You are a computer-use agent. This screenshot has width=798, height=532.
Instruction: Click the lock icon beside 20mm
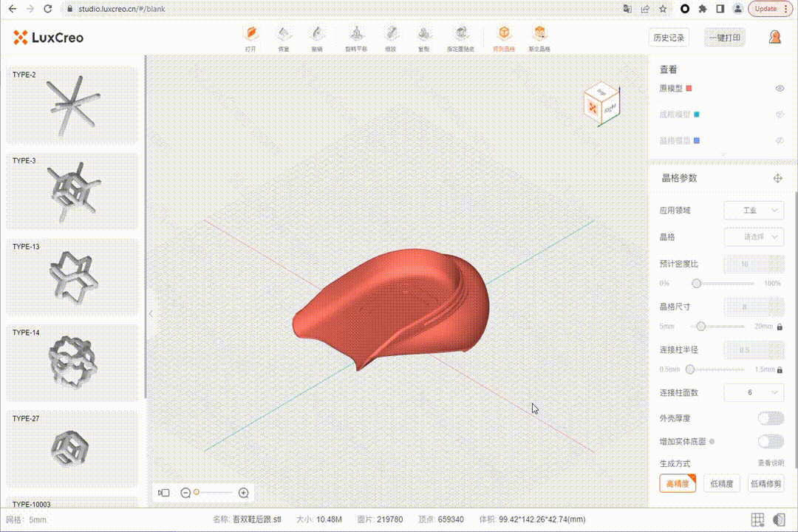tap(780, 327)
